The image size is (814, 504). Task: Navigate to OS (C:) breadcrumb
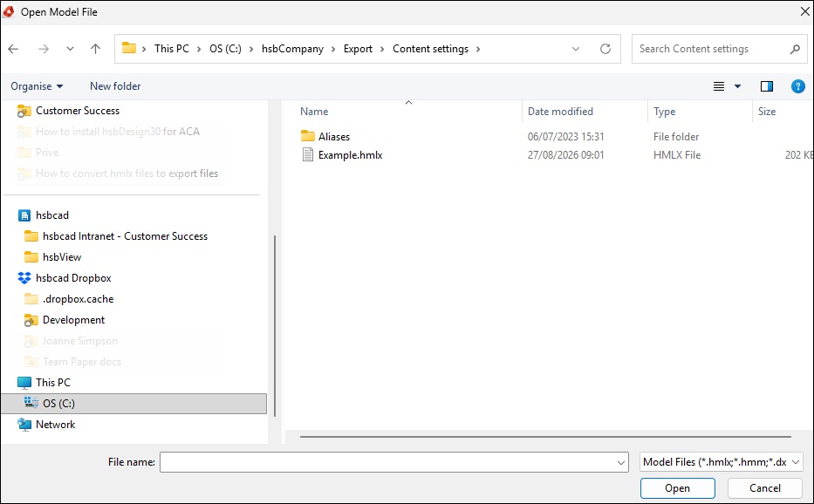pos(225,49)
